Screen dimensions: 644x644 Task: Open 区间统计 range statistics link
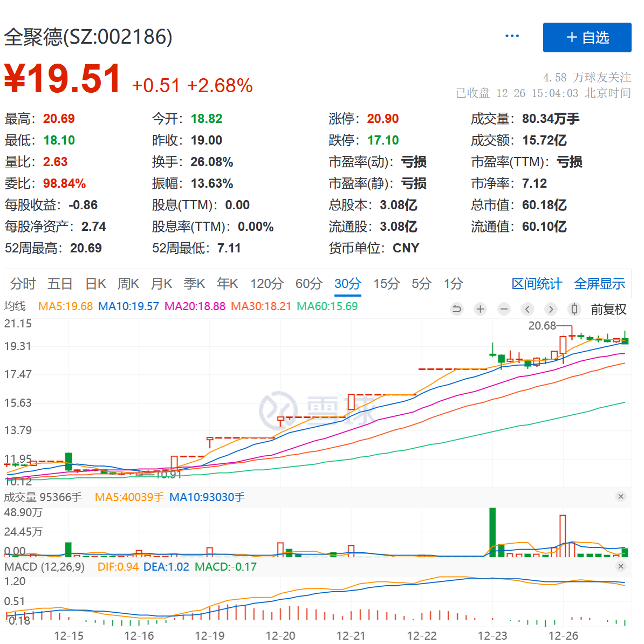click(536, 283)
